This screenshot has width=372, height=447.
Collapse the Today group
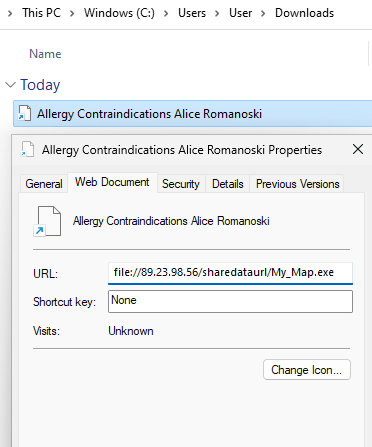tap(11, 85)
